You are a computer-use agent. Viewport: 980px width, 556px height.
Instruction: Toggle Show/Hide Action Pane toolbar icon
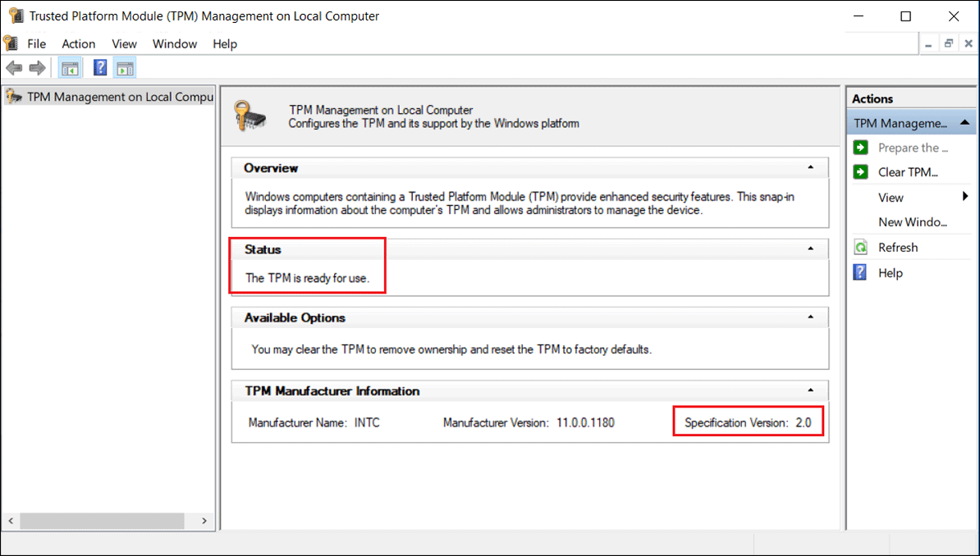click(125, 68)
